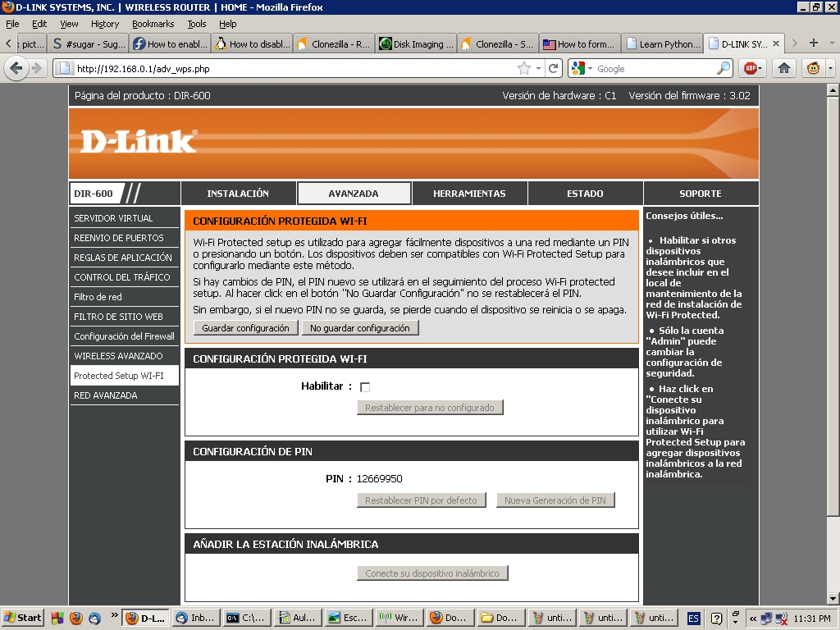The height and width of the screenshot is (630, 840).
Task: Open the Adblock Plus dropdown arrow
Action: pos(760,68)
